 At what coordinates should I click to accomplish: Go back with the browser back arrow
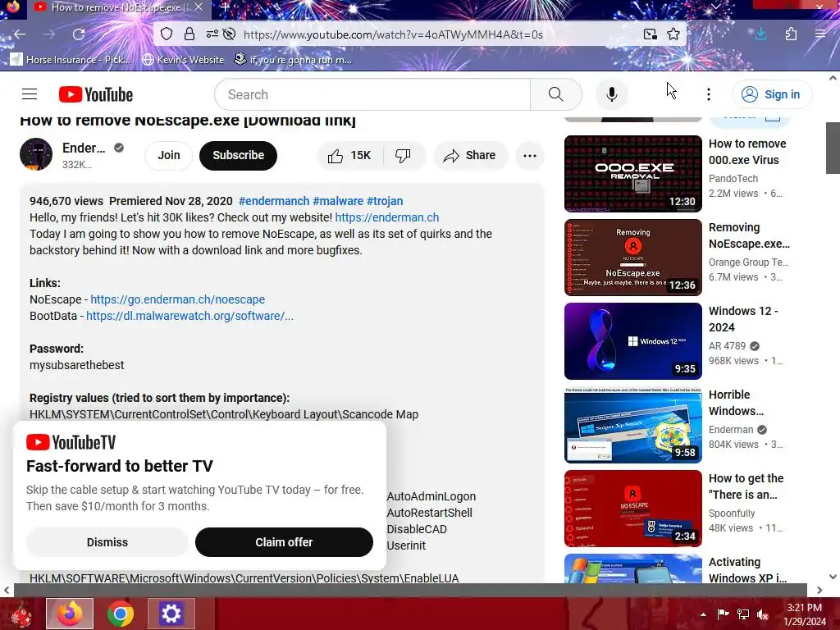click(x=20, y=34)
